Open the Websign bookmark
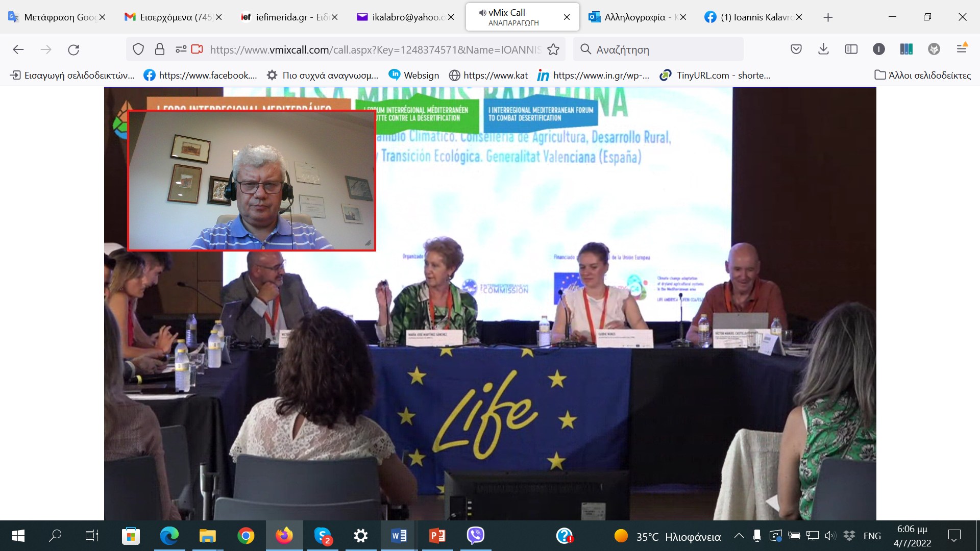This screenshot has width=980, height=551. 414,75
